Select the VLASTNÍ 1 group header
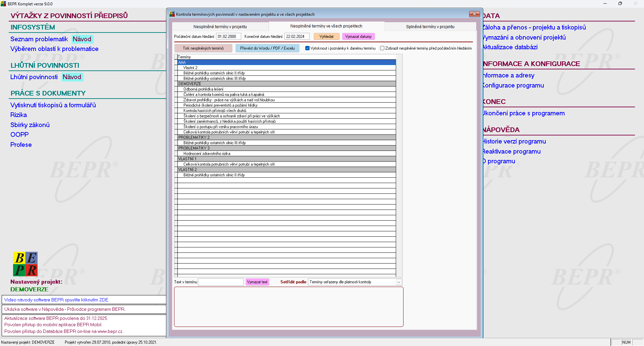Screen dimensions: 644x346 coord(287,159)
